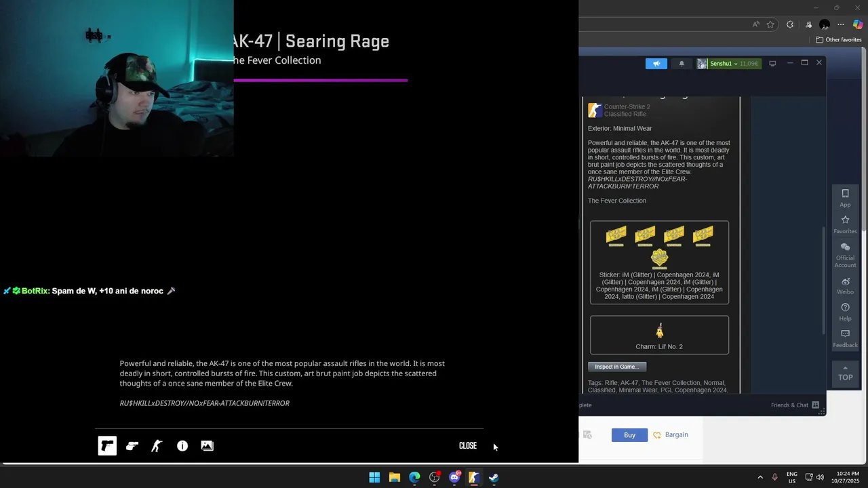Open Other favorites folder
The image size is (868, 488).
pyautogui.click(x=839, y=40)
